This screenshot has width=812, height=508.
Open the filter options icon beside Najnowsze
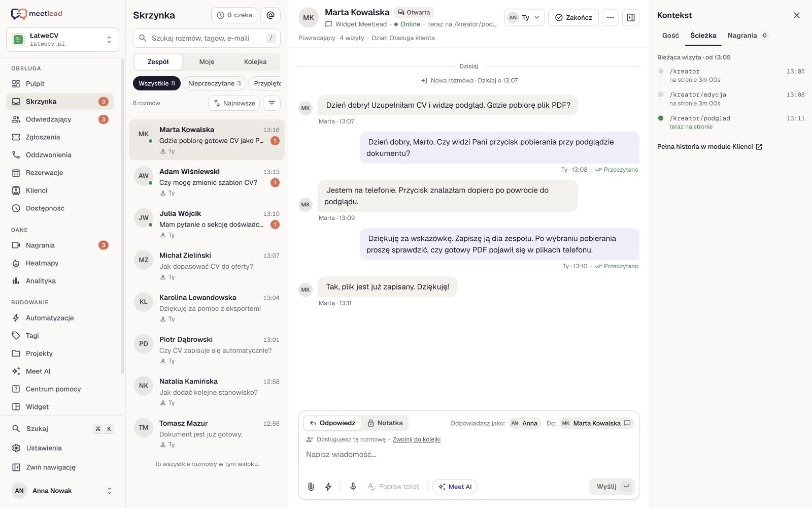coord(272,103)
